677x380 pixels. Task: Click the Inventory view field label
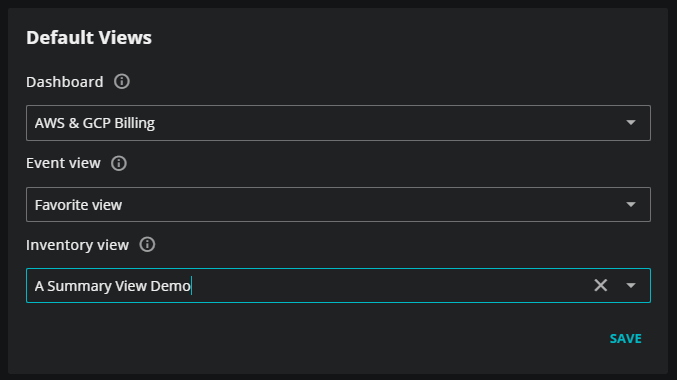pos(77,245)
